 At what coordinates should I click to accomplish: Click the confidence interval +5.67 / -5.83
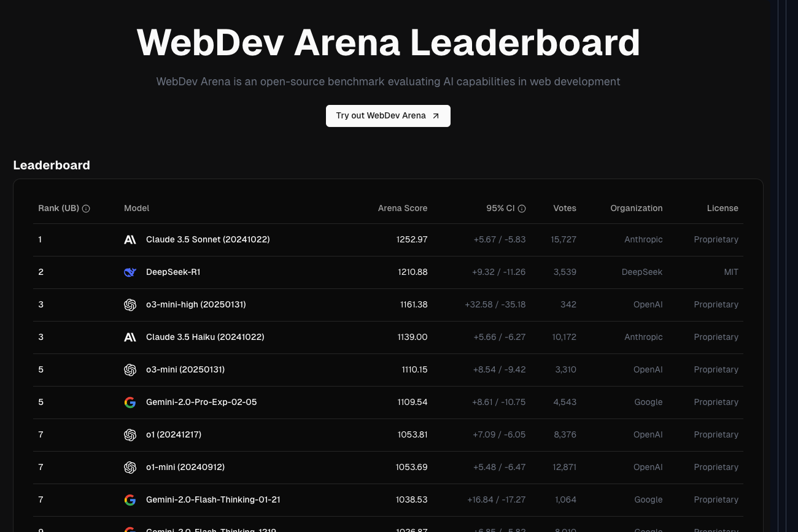[x=500, y=240]
